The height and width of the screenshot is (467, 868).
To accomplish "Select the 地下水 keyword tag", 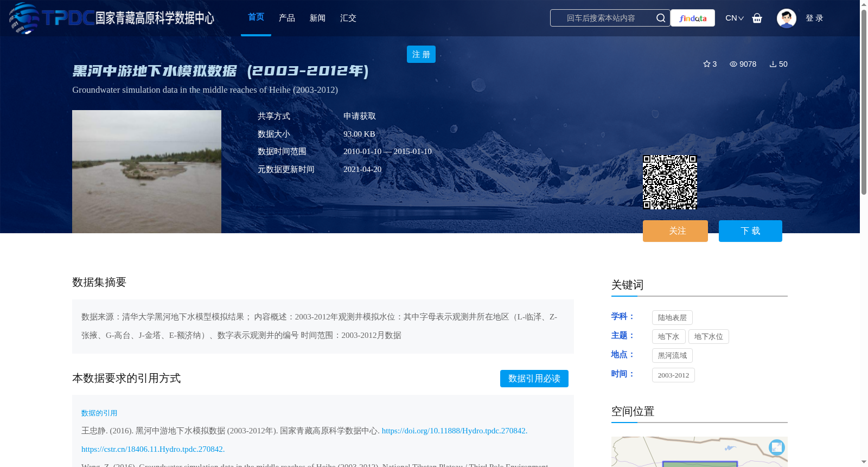I will (668, 336).
